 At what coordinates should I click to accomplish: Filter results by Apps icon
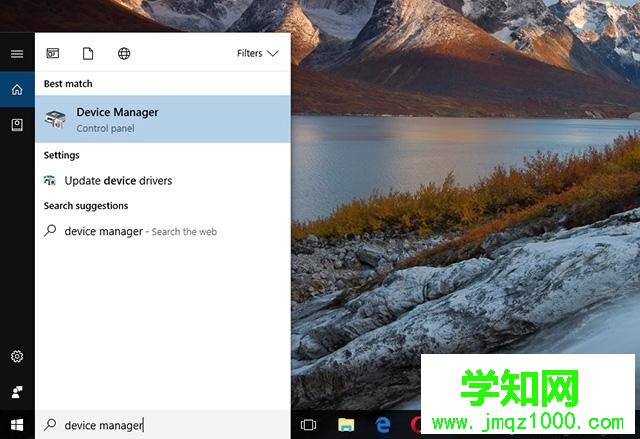click(x=53, y=53)
